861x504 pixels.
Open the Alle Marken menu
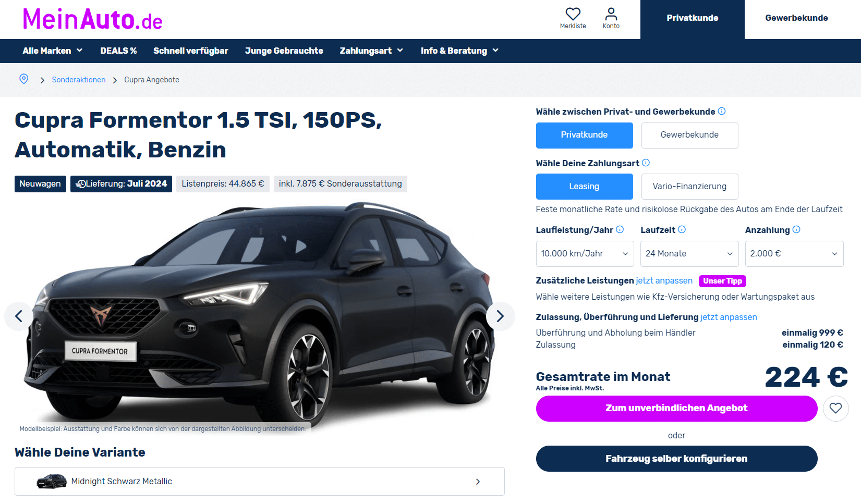point(53,51)
